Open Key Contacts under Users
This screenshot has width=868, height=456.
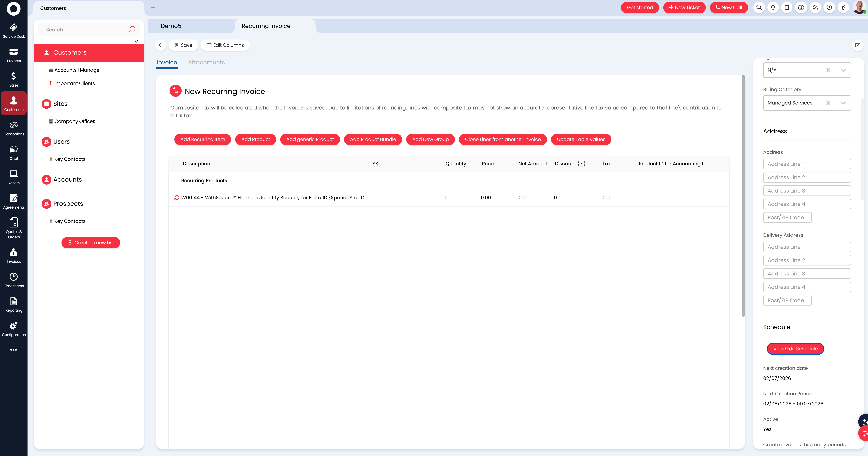tap(70, 159)
